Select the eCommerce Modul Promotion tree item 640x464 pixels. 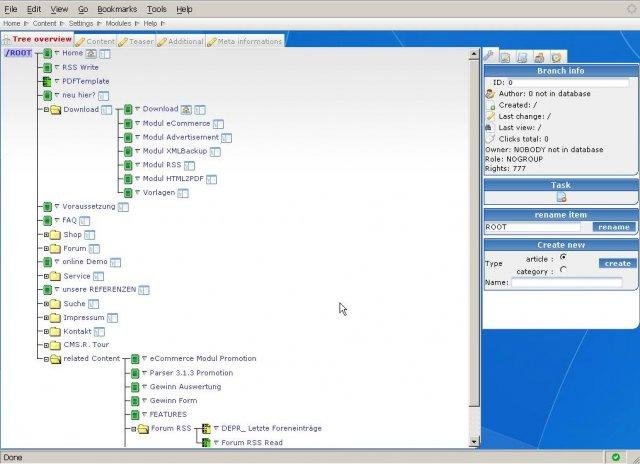203,359
